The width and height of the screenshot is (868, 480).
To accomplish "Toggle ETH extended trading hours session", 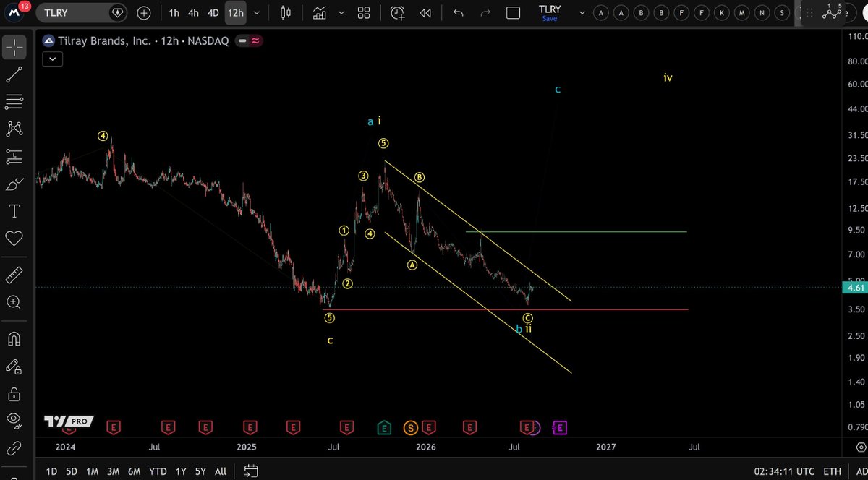I will pos(832,471).
